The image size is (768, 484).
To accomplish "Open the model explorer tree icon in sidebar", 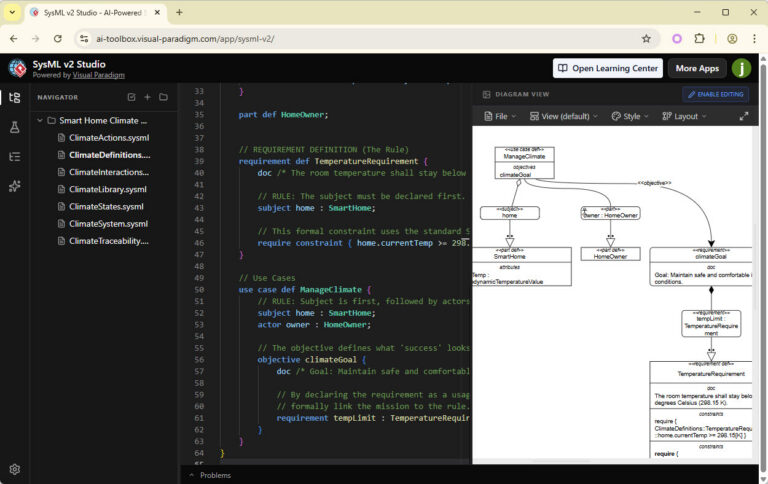I will point(15,97).
